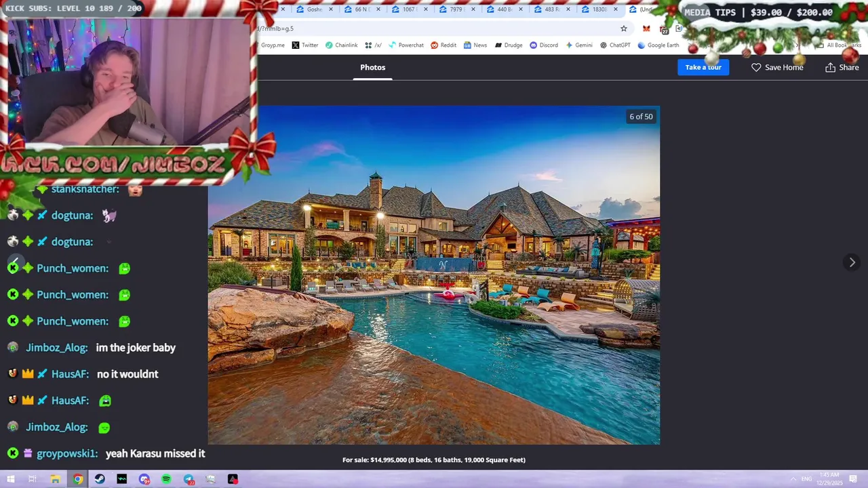Click the MEDIA TIPS goal overlay
The image size is (868, 488).
758,12
